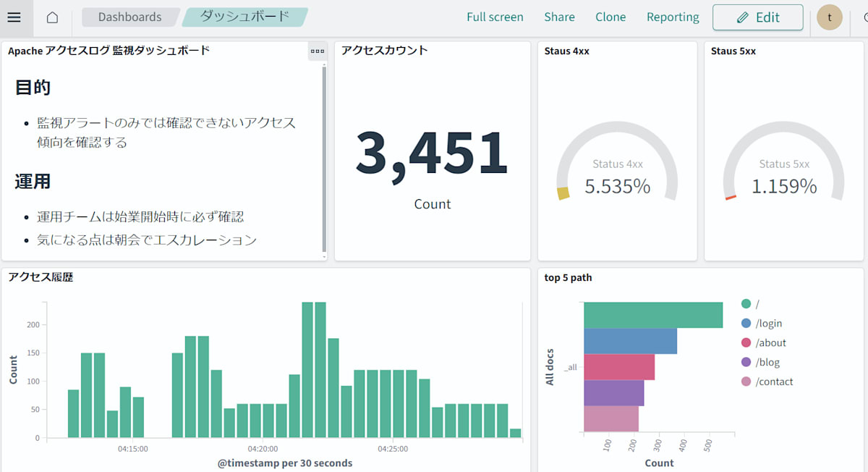Toggle the /about legend entry
Image resolution: width=868 pixels, height=472 pixels.
(x=764, y=343)
